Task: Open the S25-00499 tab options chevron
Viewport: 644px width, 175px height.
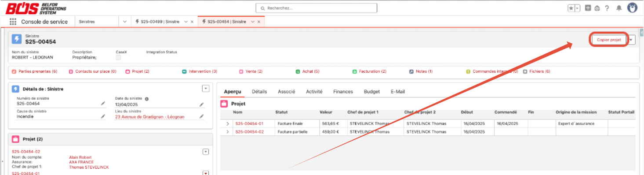Action: pyautogui.click(x=186, y=22)
